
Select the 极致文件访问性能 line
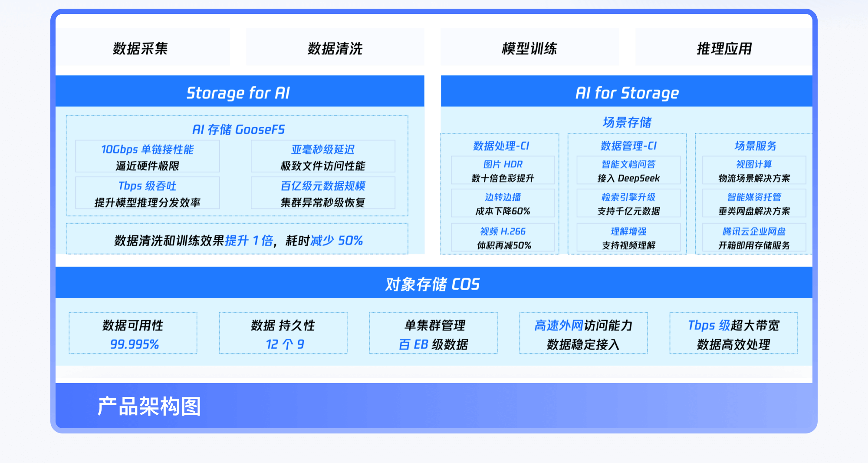pyautogui.click(x=323, y=165)
